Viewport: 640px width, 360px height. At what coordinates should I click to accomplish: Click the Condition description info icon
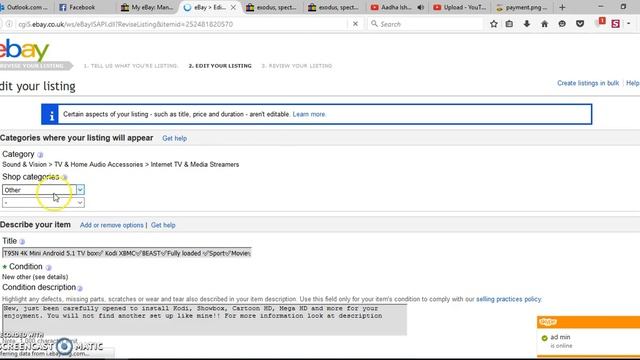click(x=80, y=288)
